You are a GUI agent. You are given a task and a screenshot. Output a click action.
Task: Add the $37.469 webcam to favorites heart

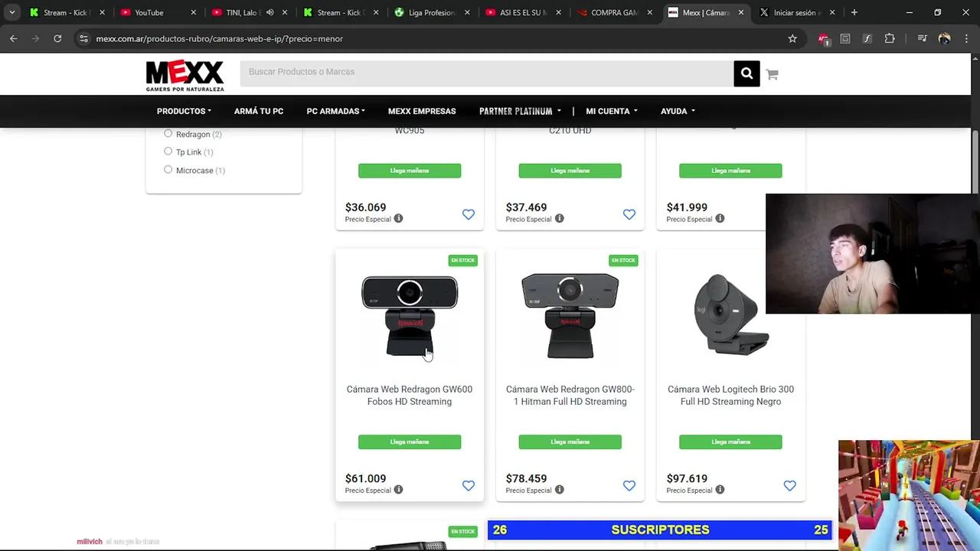pos(629,214)
